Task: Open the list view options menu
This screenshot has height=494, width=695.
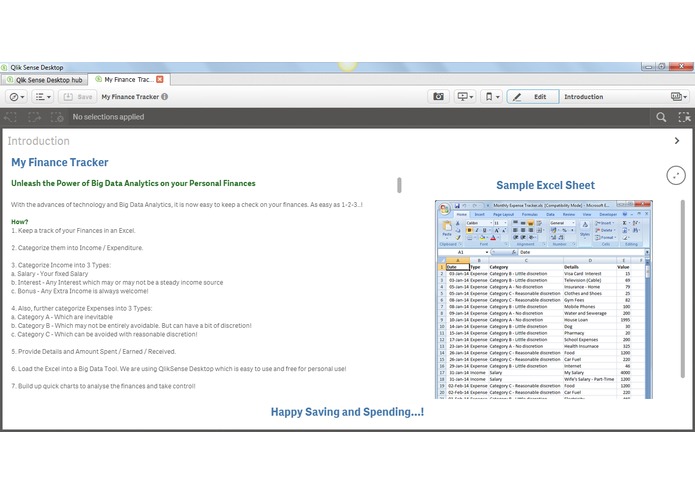Action: click(x=43, y=97)
